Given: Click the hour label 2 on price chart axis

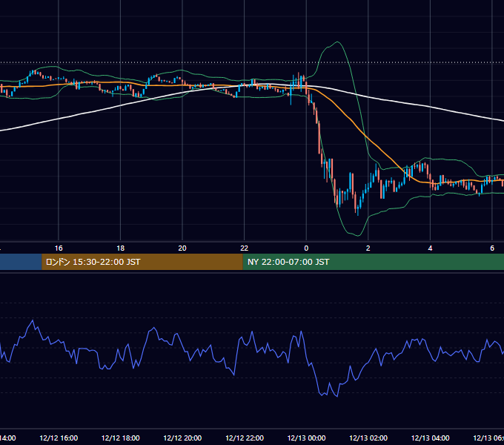Looking at the screenshot, I should coord(368,248).
